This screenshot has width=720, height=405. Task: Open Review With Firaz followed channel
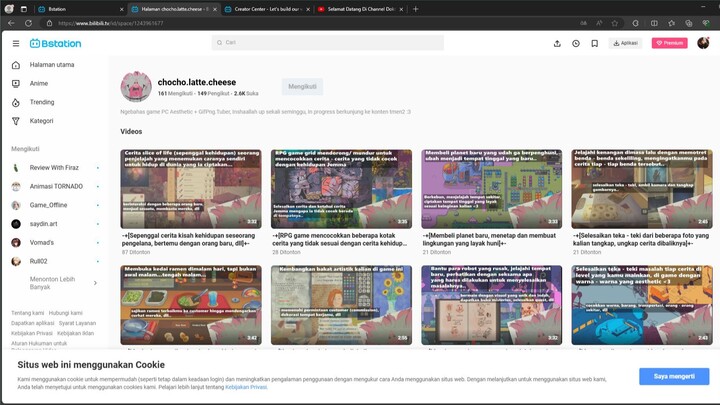pos(54,168)
